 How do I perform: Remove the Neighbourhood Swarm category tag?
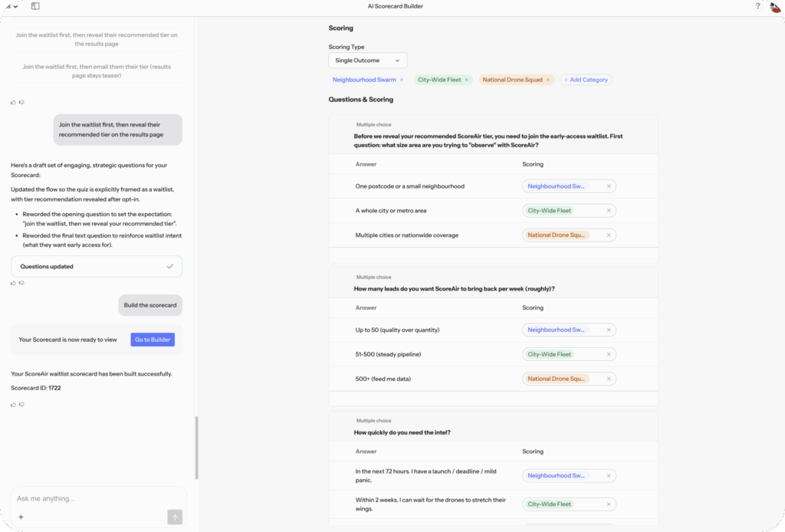point(402,80)
